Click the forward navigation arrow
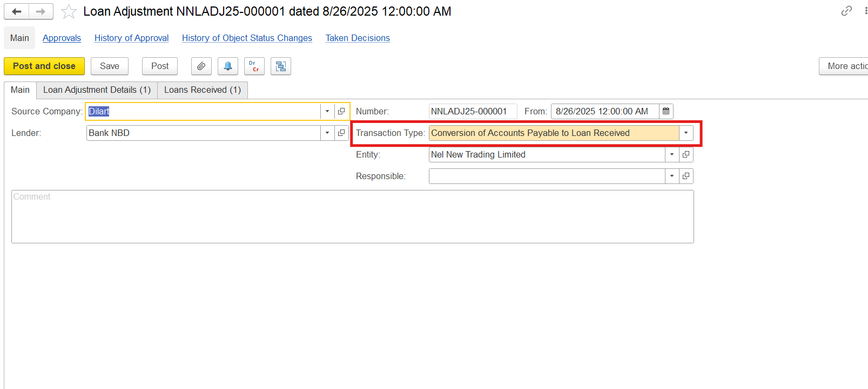This screenshot has width=868, height=389. coord(41,11)
